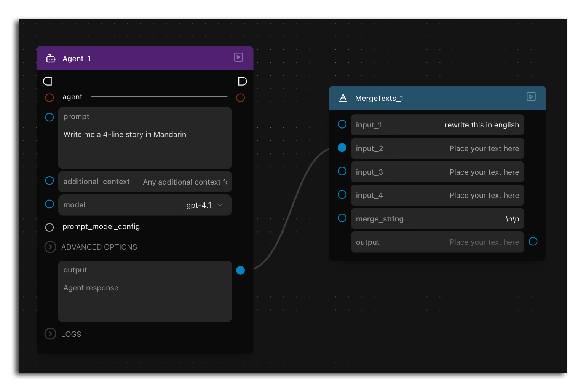The height and width of the screenshot is (392, 586).
Task: Edit input_1 'rewrite this in english' field
Action: point(437,125)
